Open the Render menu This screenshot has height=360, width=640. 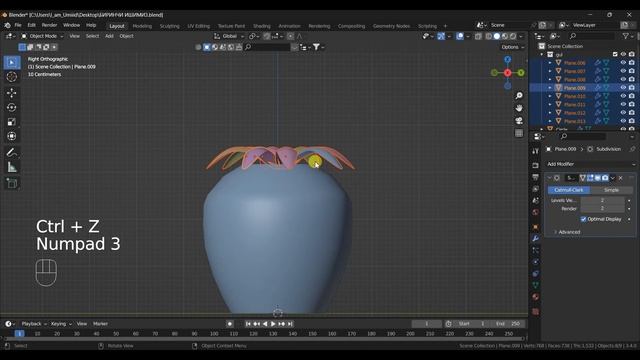point(49,25)
